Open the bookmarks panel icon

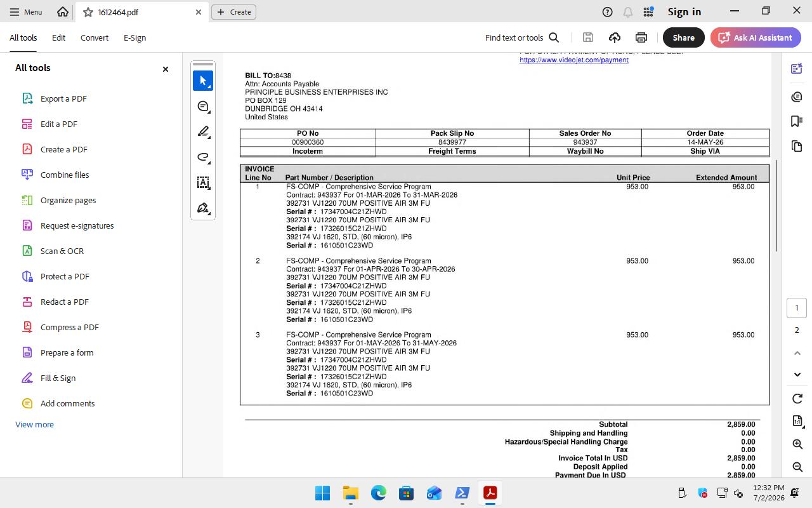(797, 121)
